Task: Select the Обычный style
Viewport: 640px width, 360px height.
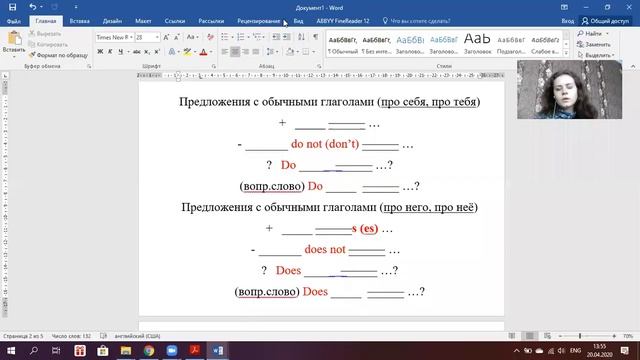Action: (x=343, y=44)
